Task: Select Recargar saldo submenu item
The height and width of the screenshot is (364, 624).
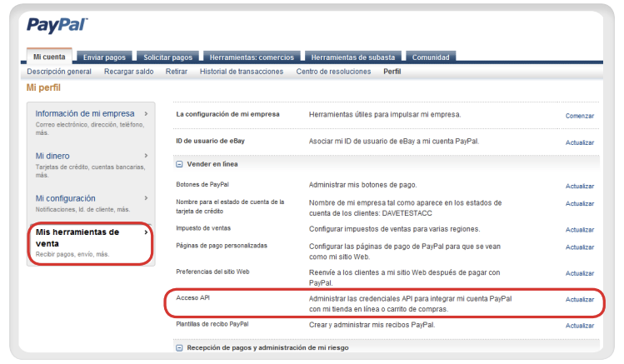Action: (x=128, y=72)
